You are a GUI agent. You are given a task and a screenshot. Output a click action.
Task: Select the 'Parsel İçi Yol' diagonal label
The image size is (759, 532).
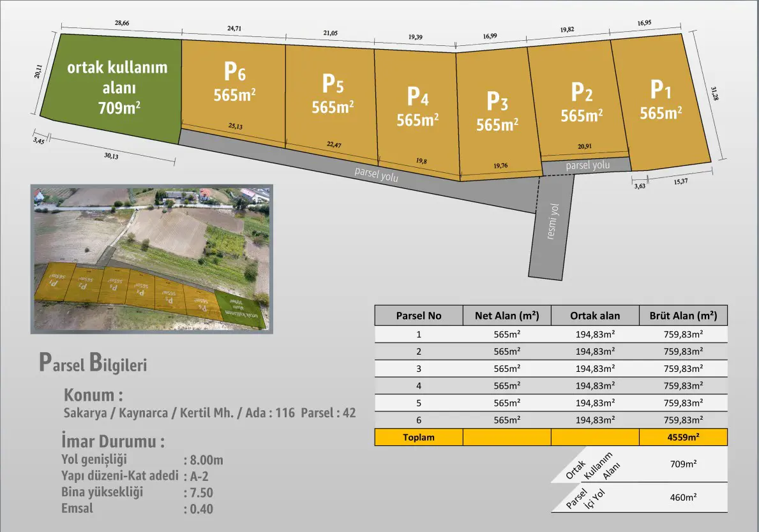tap(586, 498)
